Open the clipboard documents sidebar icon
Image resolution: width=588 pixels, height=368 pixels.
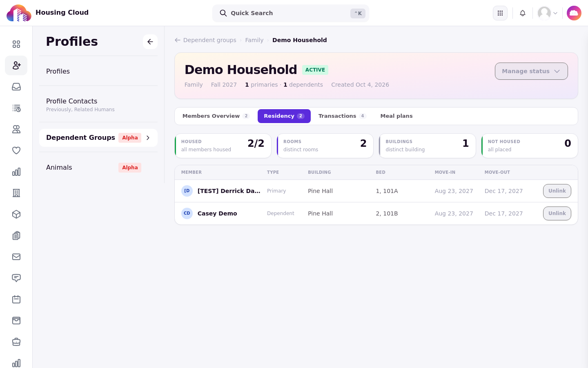[16, 236]
